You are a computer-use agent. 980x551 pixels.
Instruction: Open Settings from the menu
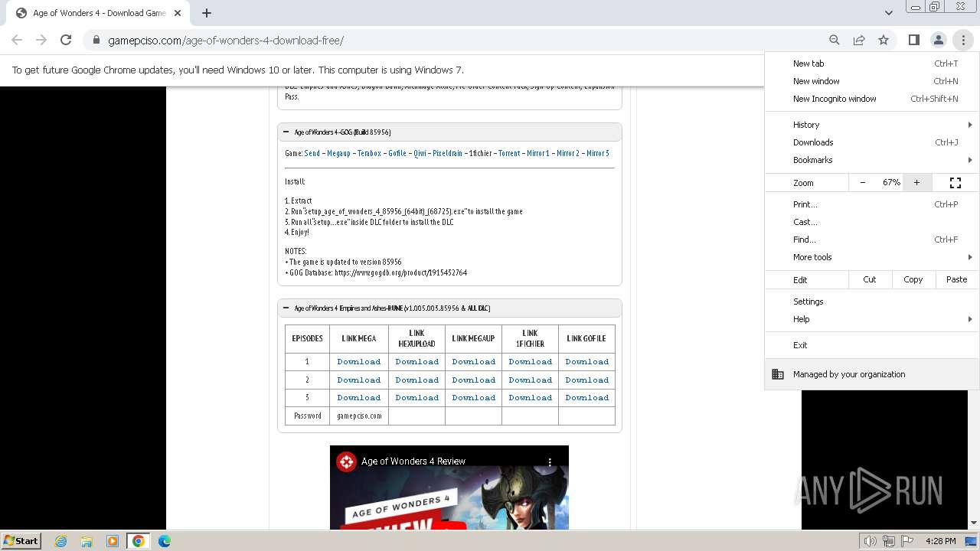tap(872, 302)
